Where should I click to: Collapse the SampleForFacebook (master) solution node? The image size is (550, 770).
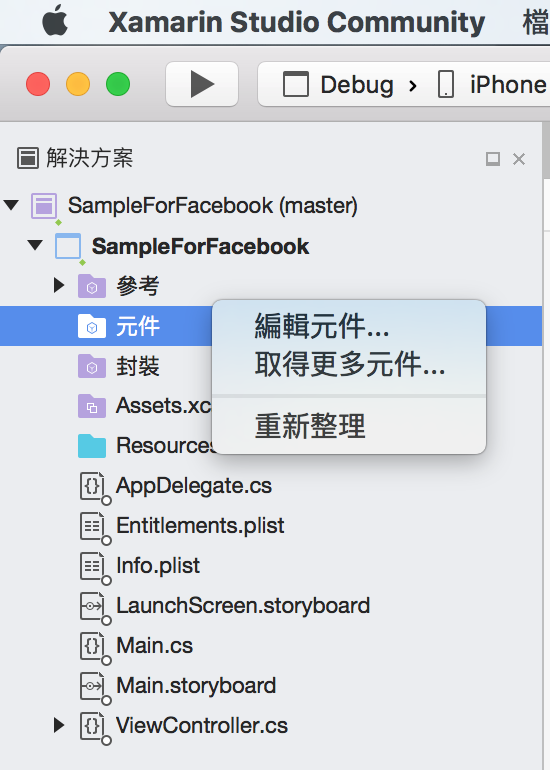pyautogui.click(x=11, y=205)
